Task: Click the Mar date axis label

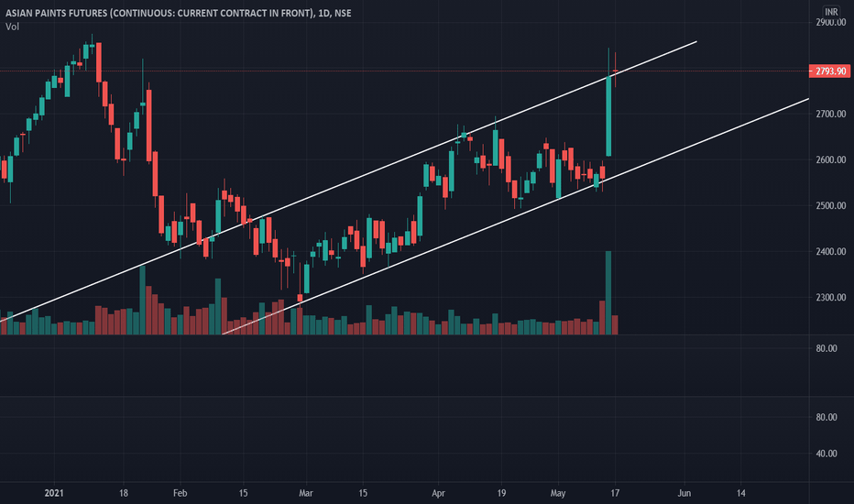Action: click(x=305, y=493)
